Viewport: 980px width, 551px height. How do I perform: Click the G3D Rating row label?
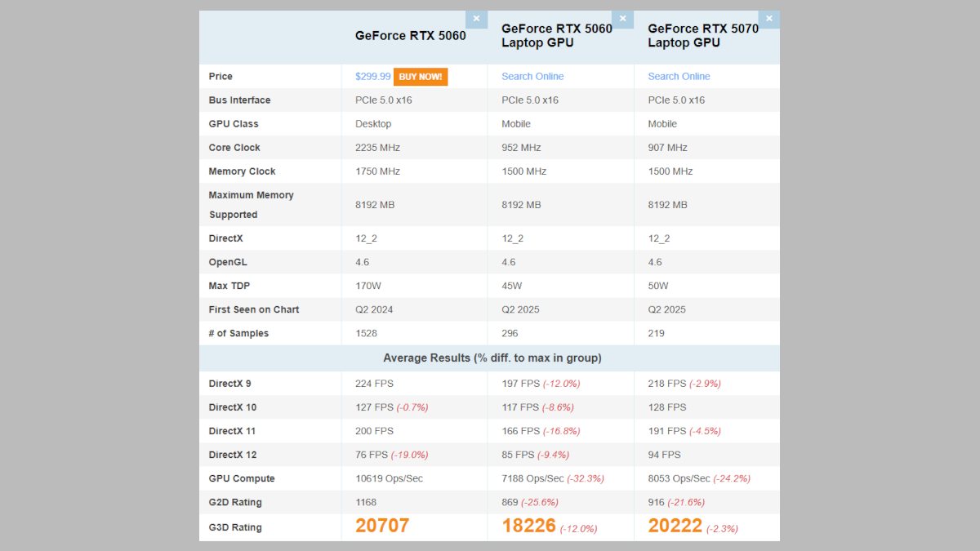point(235,527)
